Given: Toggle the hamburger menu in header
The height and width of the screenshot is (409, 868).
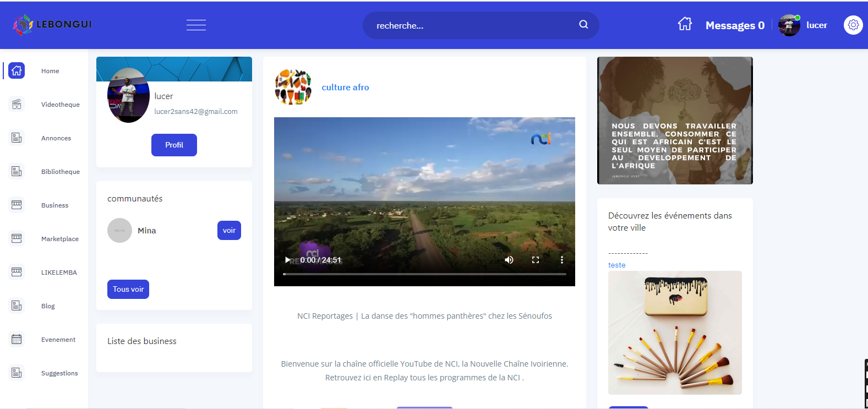Looking at the screenshot, I should point(196,25).
